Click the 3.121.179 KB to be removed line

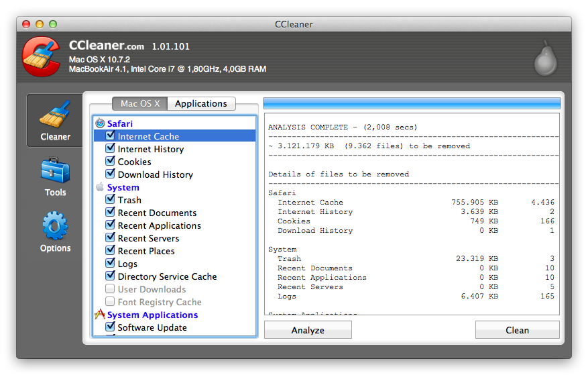369,146
